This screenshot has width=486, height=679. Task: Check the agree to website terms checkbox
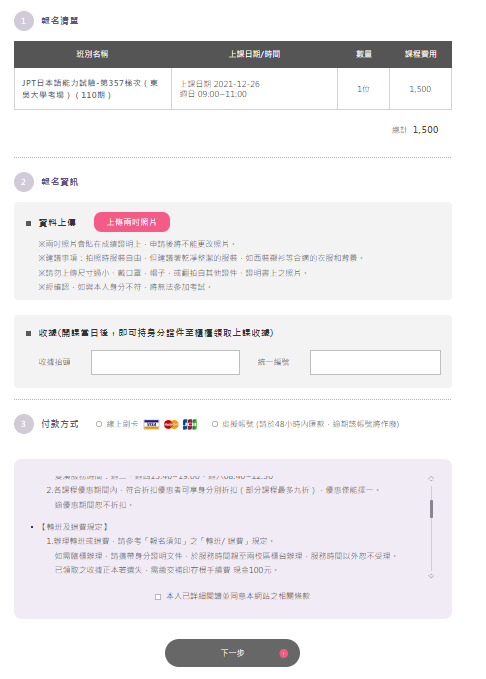(158, 597)
